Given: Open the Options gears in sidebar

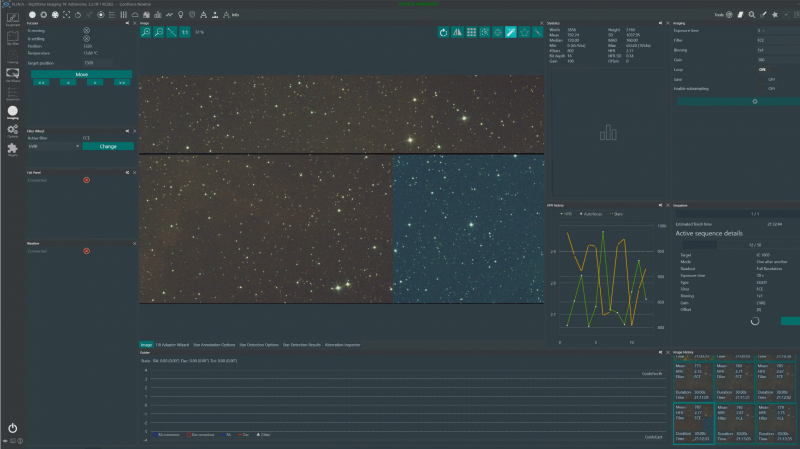Looking at the screenshot, I should tap(12, 131).
